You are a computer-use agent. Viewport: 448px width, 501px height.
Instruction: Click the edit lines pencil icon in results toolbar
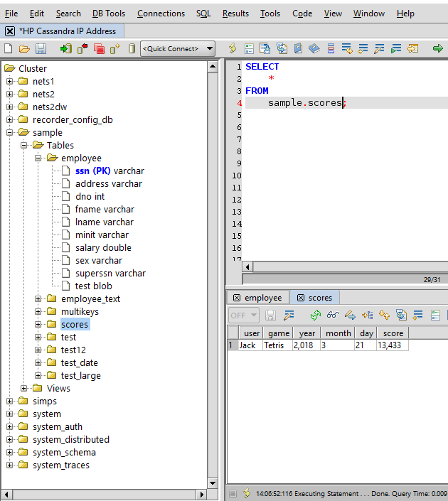(x=289, y=316)
